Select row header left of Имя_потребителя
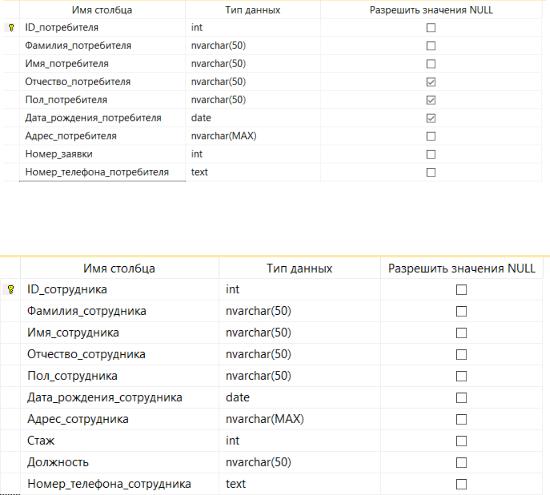 point(10,64)
